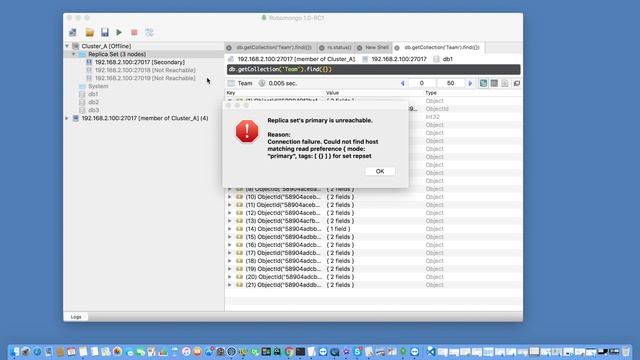Select the (14) row's '{ 1 field }' value
This screenshot has width=640, height=360.
point(338,229)
